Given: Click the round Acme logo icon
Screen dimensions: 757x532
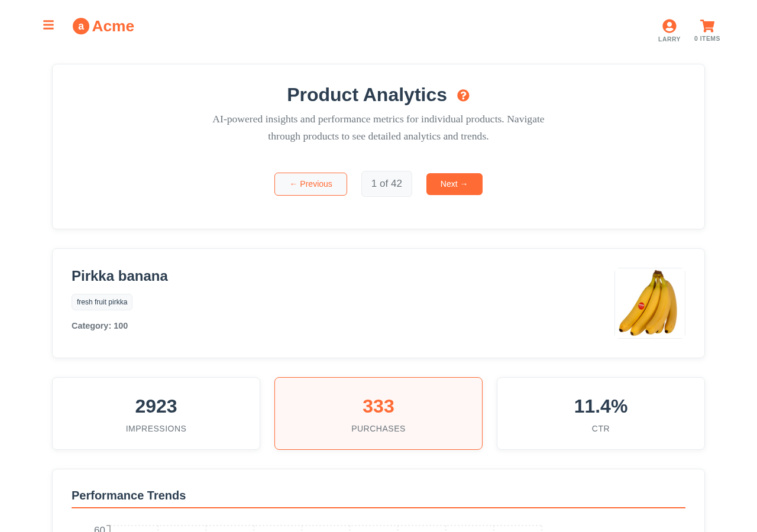Looking at the screenshot, I should coord(81,26).
